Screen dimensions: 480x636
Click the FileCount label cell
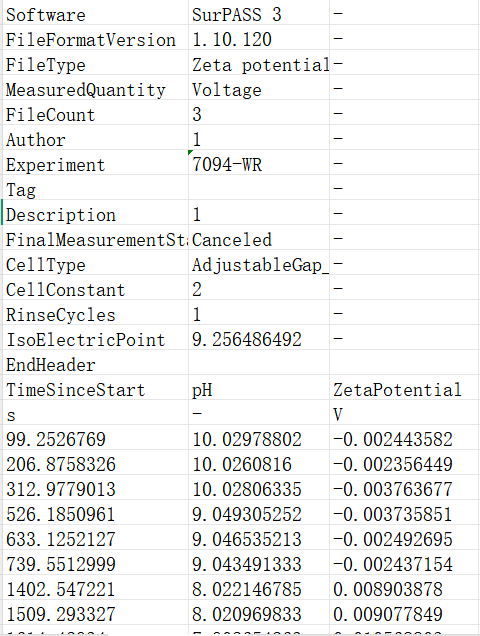[95, 113]
